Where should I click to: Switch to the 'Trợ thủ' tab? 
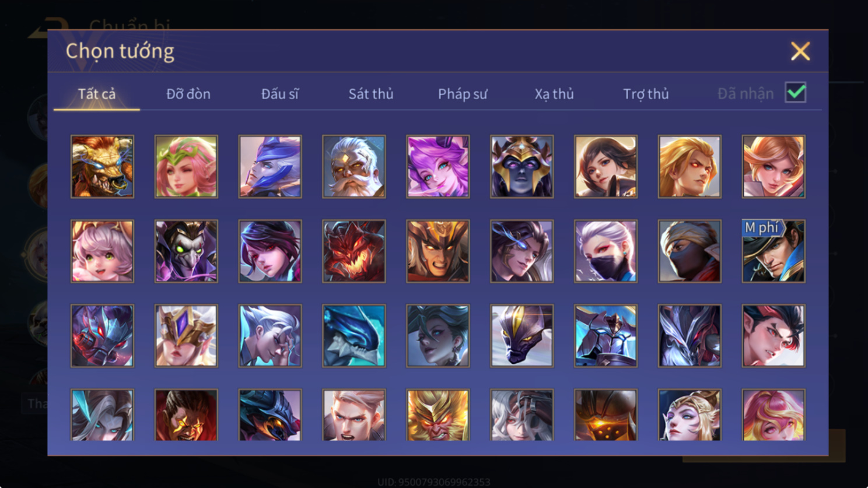[646, 94]
